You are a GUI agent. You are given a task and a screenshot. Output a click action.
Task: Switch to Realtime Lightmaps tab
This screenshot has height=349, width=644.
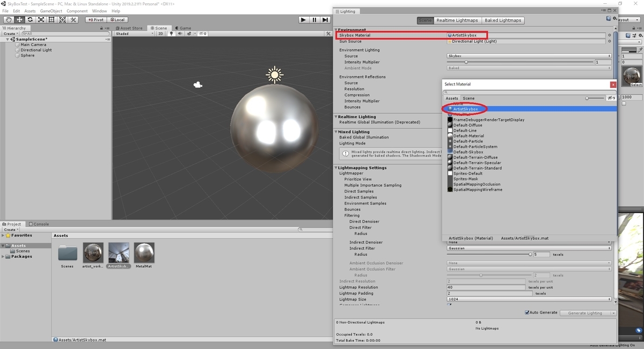[457, 20]
